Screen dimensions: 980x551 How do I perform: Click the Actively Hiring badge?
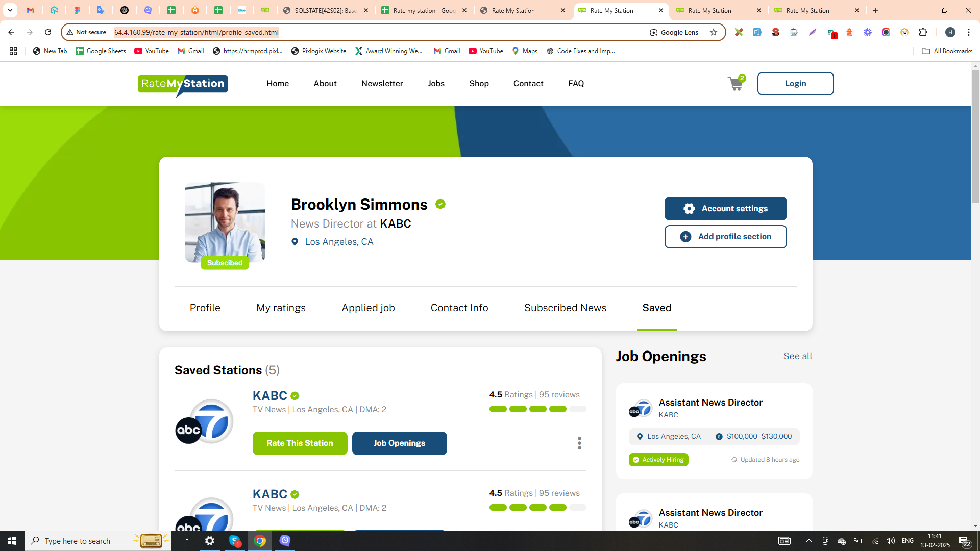tap(658, 460)
